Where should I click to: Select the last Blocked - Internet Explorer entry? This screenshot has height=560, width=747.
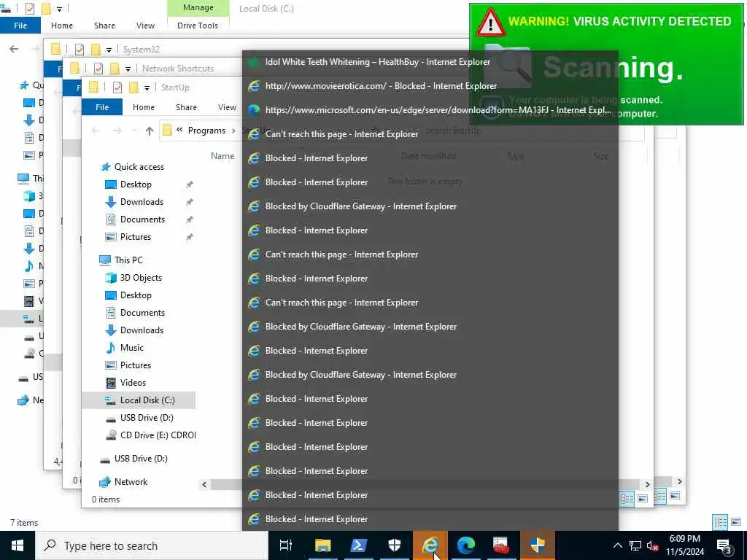[x=430, y=519]
